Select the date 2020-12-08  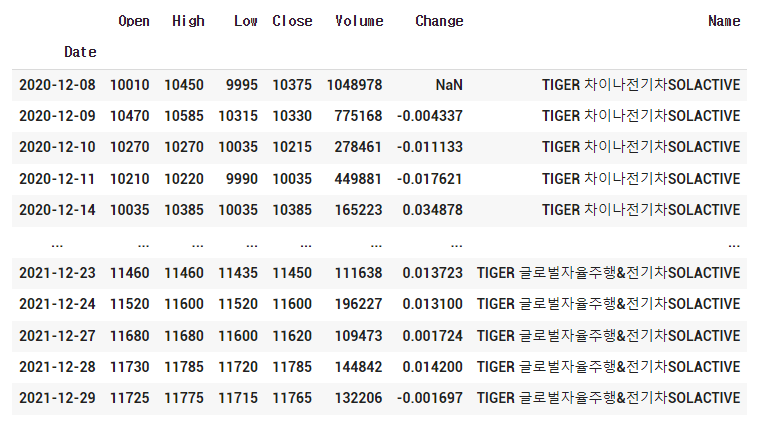57,85
